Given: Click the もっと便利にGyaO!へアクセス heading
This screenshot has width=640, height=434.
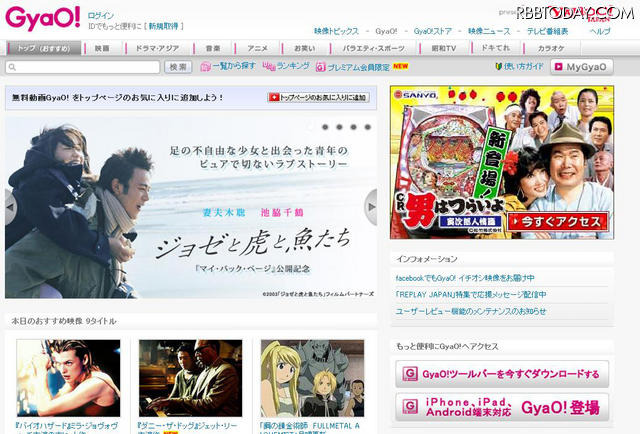Looking at the screenshot, I should pyautogui.click(x=447, y=346).
